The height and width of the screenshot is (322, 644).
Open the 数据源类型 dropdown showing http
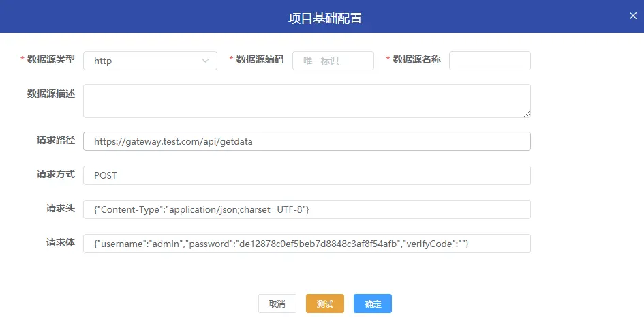pyautogui.click(x=150, y=61)
